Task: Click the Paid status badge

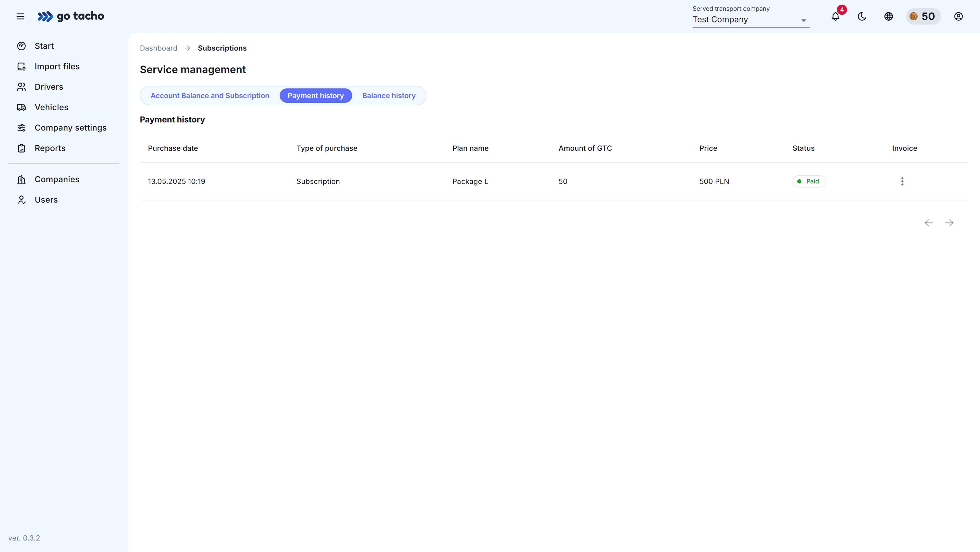Action: point(809,182)
